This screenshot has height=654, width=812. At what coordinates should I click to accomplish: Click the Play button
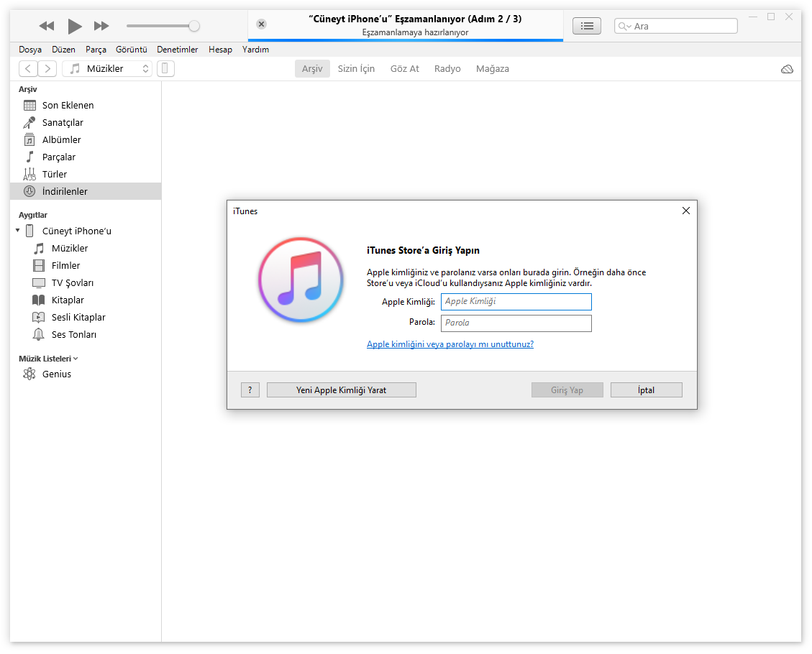(75, 27)
